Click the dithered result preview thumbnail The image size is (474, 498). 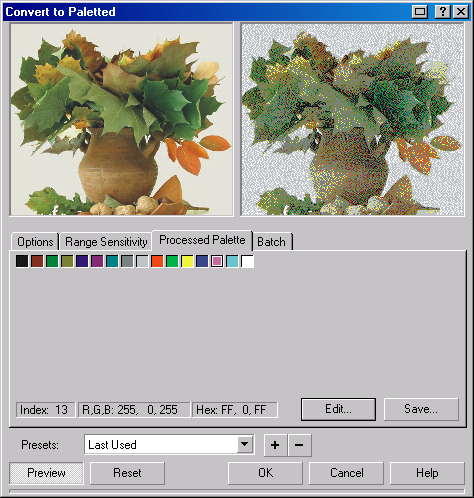[x=352, y=119]
